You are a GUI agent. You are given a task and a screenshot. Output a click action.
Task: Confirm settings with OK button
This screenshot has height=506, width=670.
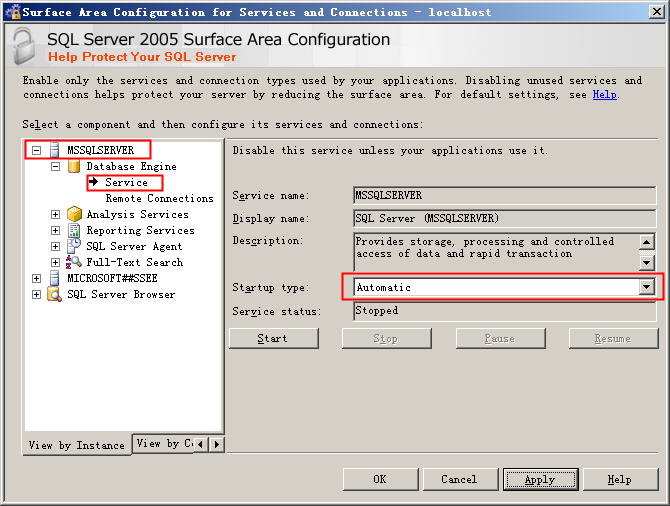coord(380,479)
